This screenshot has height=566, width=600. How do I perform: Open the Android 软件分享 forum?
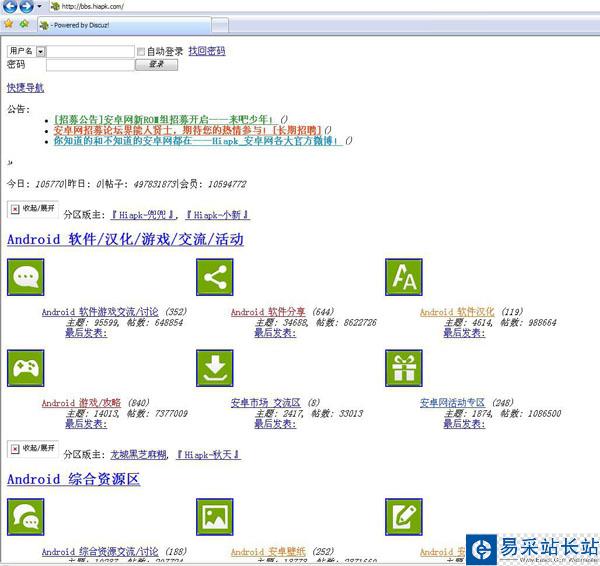point(268,312)
